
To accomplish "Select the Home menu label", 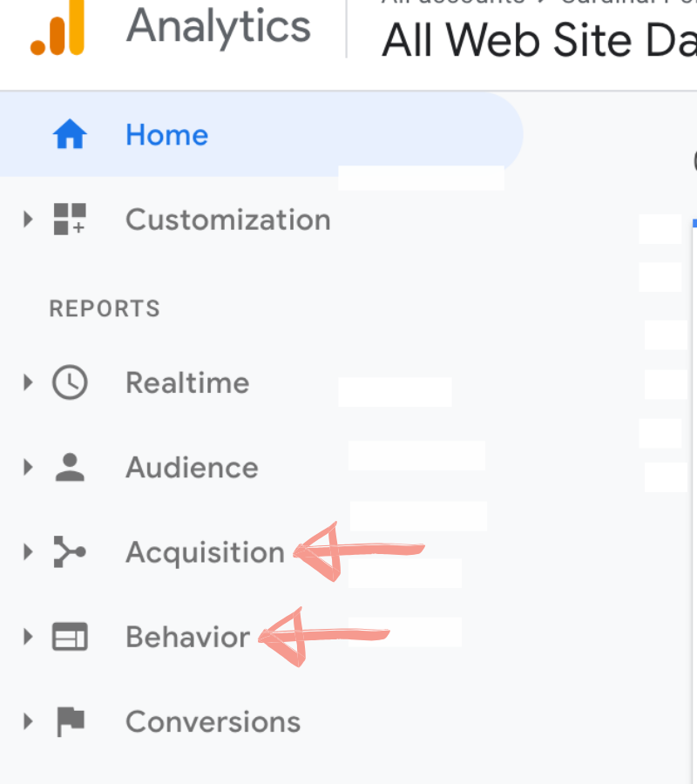I will tap(166, 135).
